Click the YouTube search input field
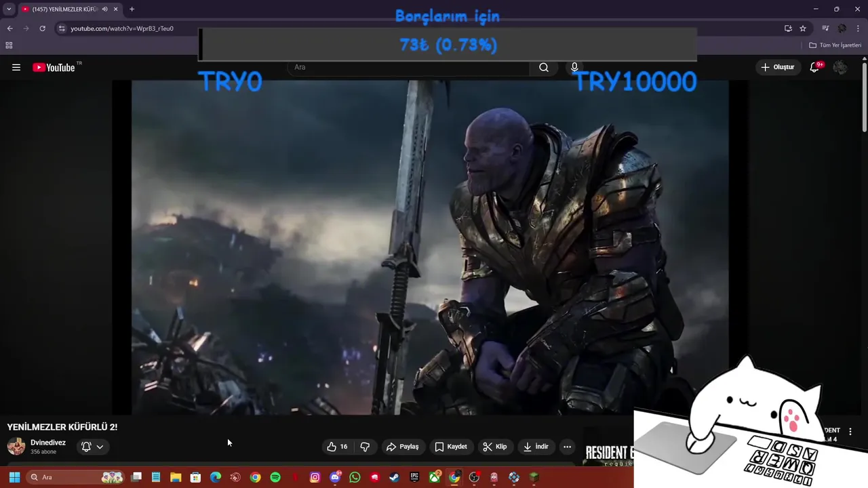The image size is (868, 488). 409,67
